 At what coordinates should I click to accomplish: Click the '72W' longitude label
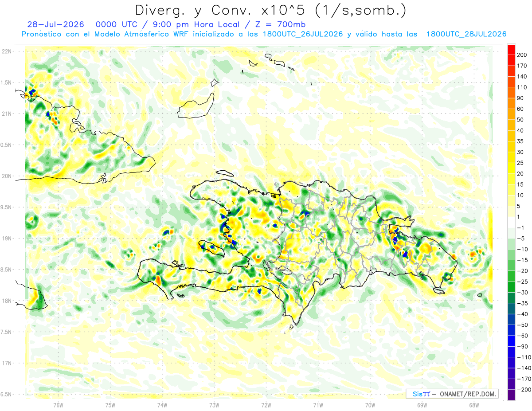click(266, 405)
